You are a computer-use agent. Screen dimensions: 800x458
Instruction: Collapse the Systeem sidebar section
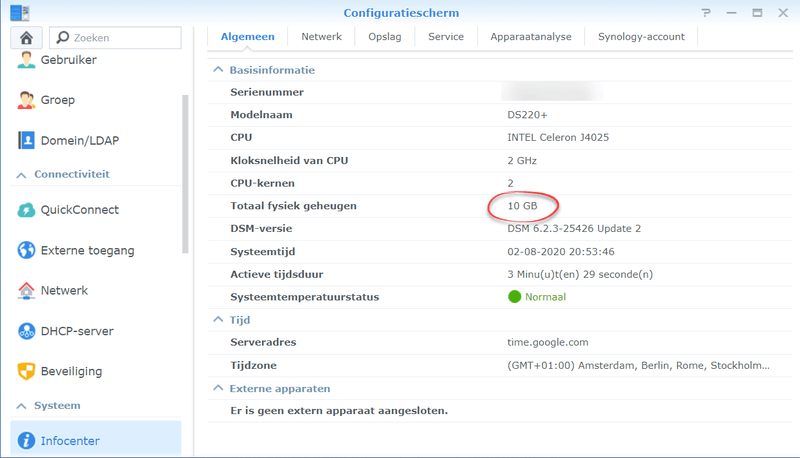click(x=21, y=406)
